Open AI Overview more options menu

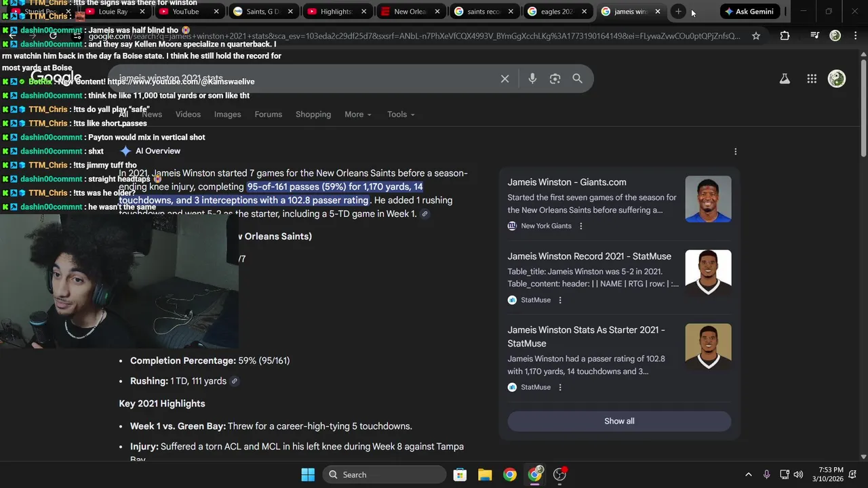735,152
